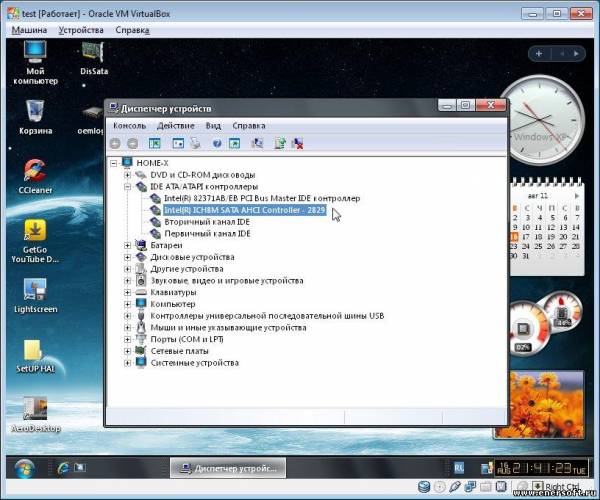Open Мой компьютер desktop icon
This screenshot has height=500, width=600.
pyautogui.click(x=35, y=63)
